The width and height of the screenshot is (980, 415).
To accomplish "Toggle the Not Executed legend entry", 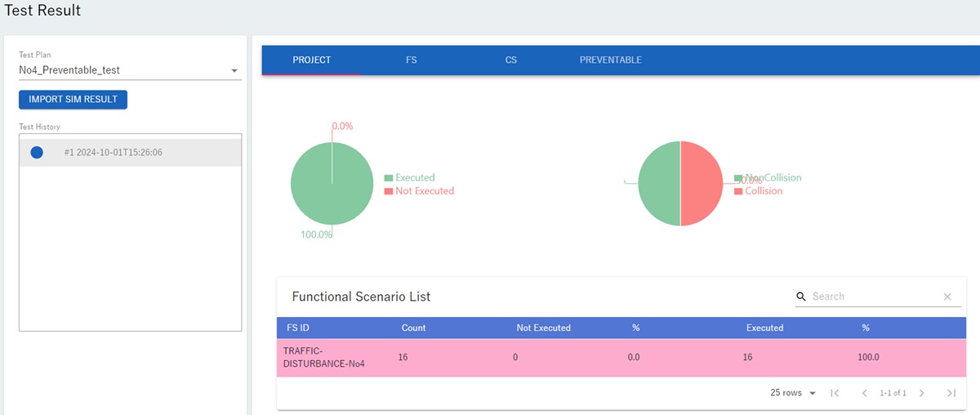I will click(x=424, y=191).
